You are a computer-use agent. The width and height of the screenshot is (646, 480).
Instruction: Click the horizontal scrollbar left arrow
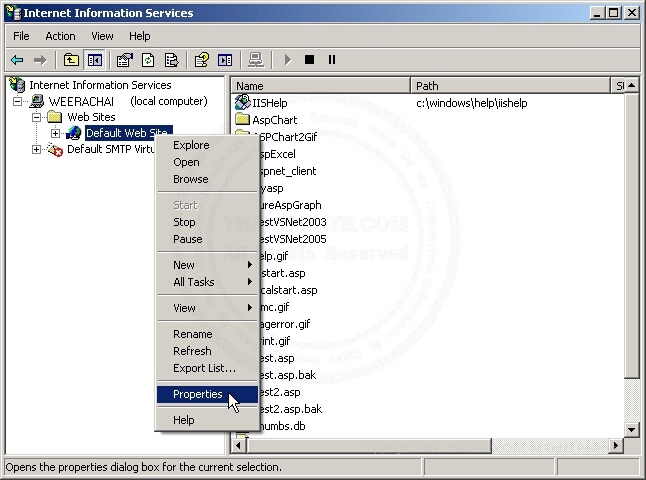tap(239, 445)
